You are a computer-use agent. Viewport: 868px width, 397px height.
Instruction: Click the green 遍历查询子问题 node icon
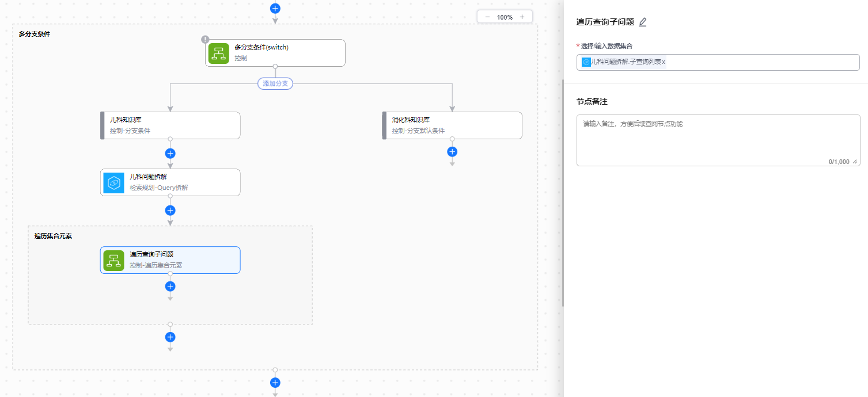coord(114,260)
